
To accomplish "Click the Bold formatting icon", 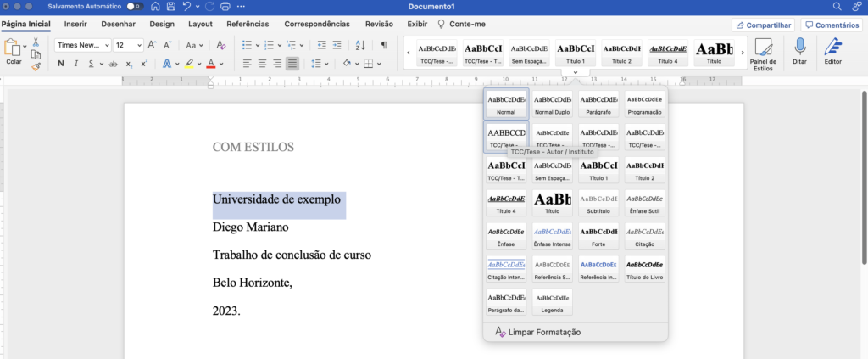I will (62, 64).
